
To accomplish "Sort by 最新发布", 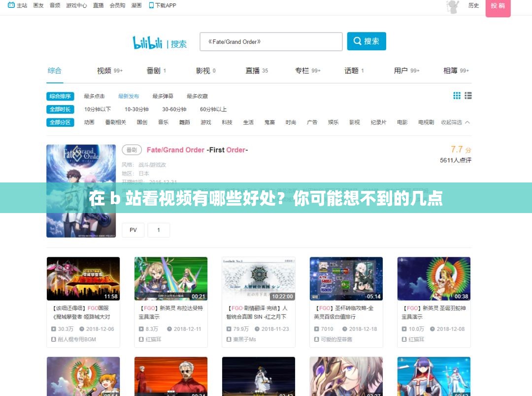I will (x=129, y=96).
